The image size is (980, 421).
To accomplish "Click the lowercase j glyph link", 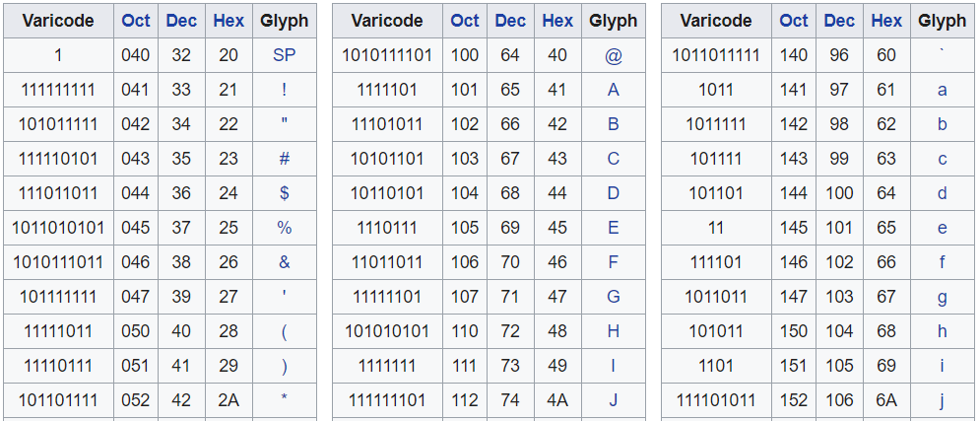I will pos(943,400).
